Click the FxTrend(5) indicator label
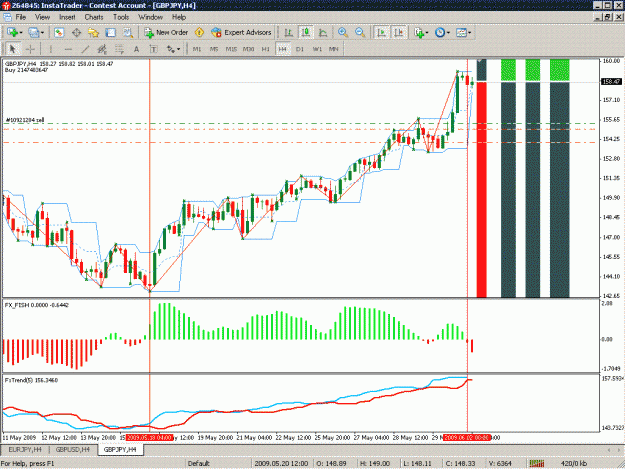This screenshot has height=469, width=625. click(x=31, y=380)
